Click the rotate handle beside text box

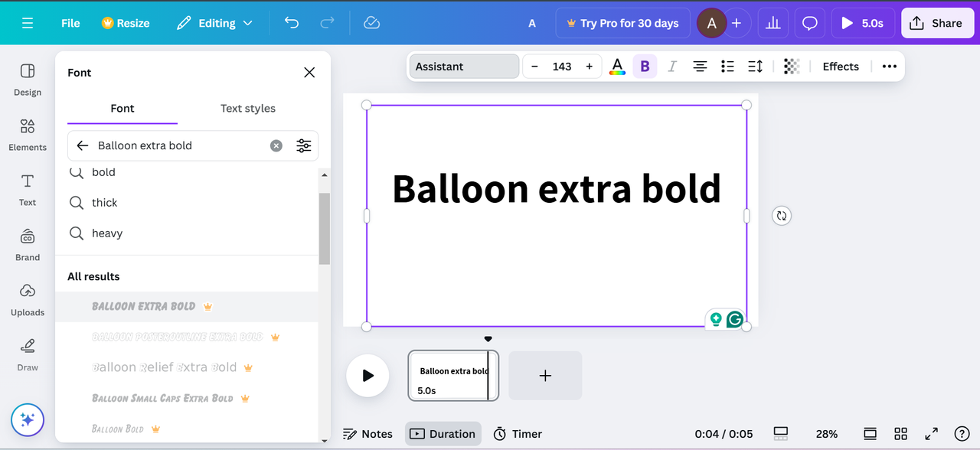coord(782,216)
